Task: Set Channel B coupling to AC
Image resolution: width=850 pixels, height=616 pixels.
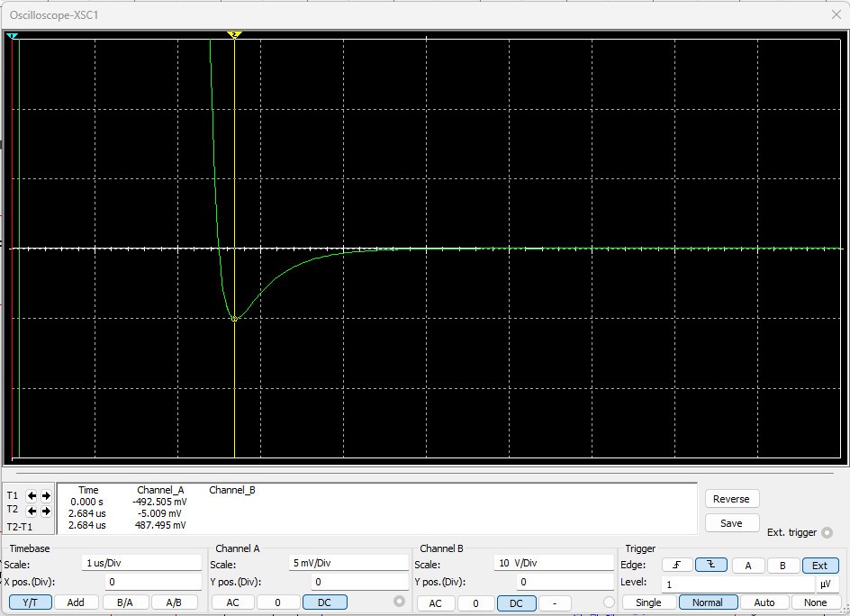Action: click(x=435, y=603)
